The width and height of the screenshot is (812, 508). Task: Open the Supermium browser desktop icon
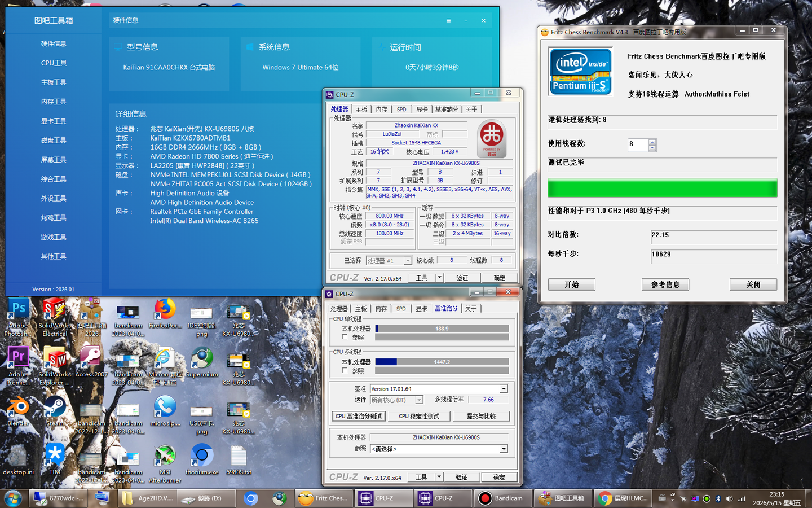202,362
